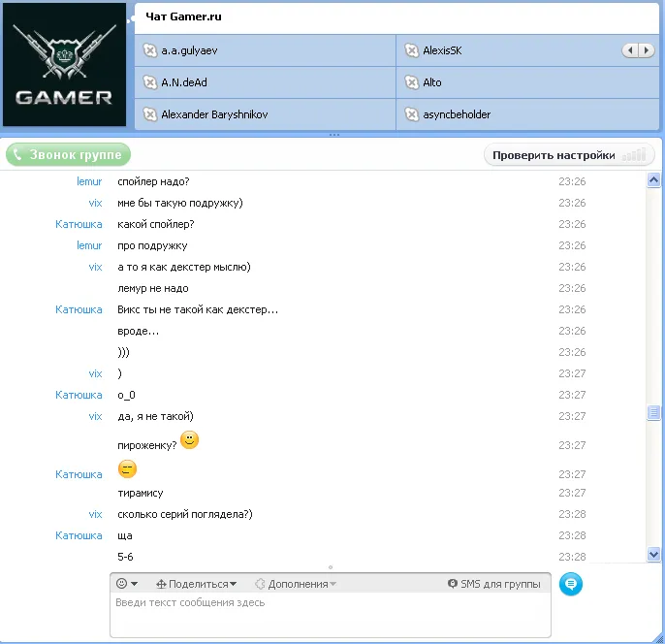This screenshot has width=665, height=644.
Task: Select participant AlexisSK
Action: tap(527, 50)
